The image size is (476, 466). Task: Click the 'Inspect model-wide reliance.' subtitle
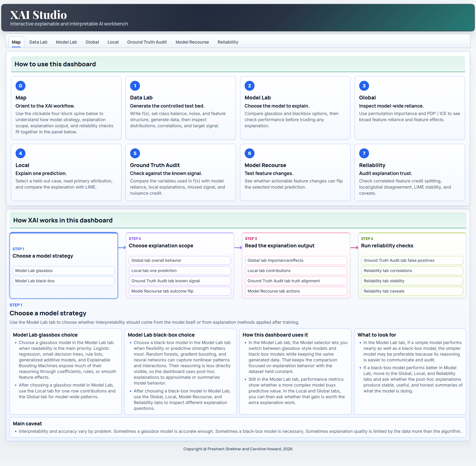coord(391,106)
